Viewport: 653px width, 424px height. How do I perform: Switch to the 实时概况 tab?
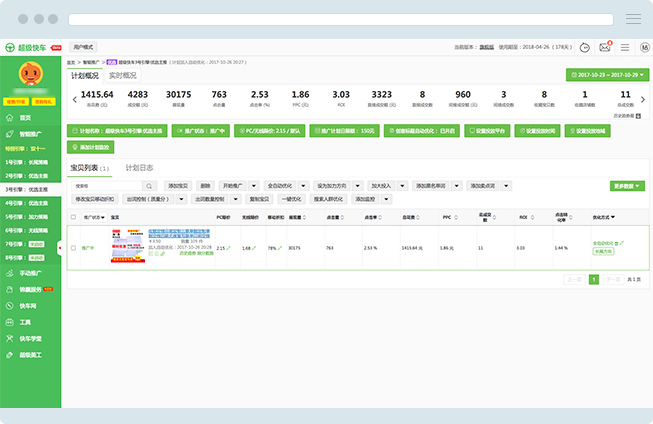coord(123,75)
